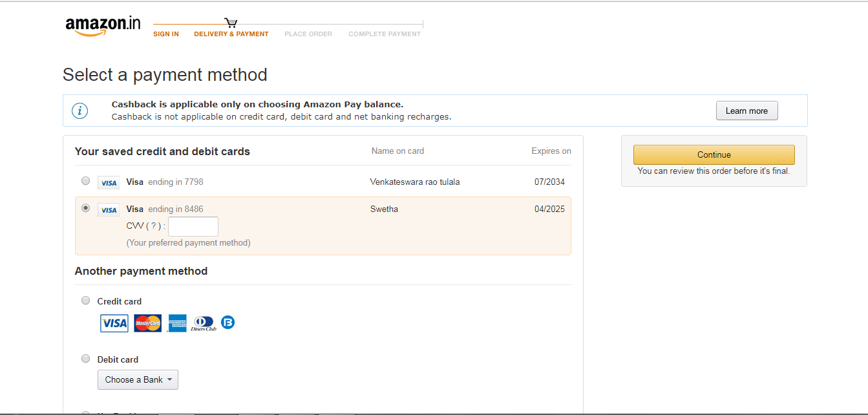Click the round blue B card logo
Viewport: 868px width, 415px height.
[x=228, y=322]
